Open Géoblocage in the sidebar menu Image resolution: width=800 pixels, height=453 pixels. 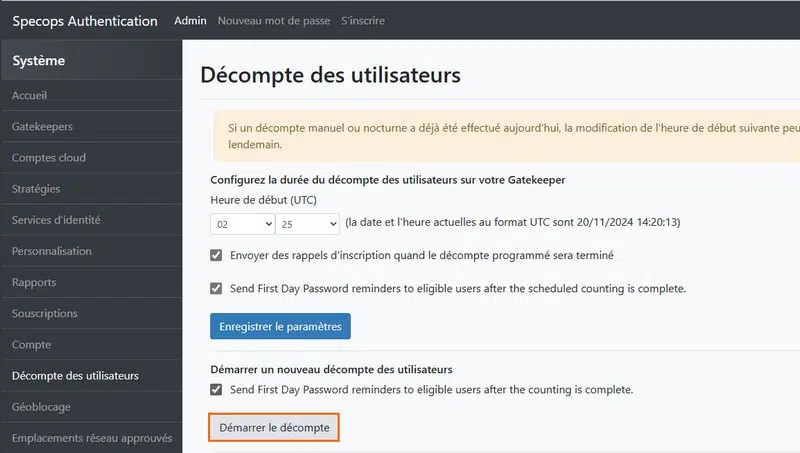click(x=41, y=407)
